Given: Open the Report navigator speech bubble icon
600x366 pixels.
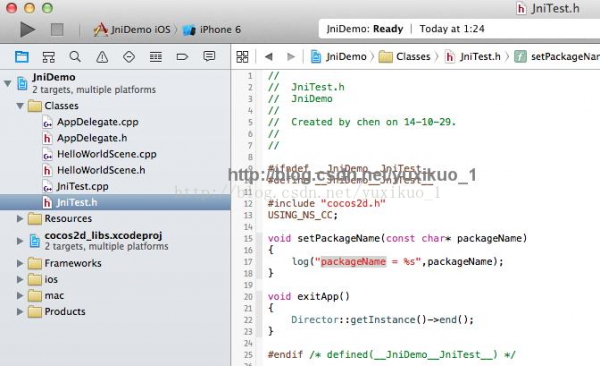Looking at the screenshot, I should tap(209, 57).
